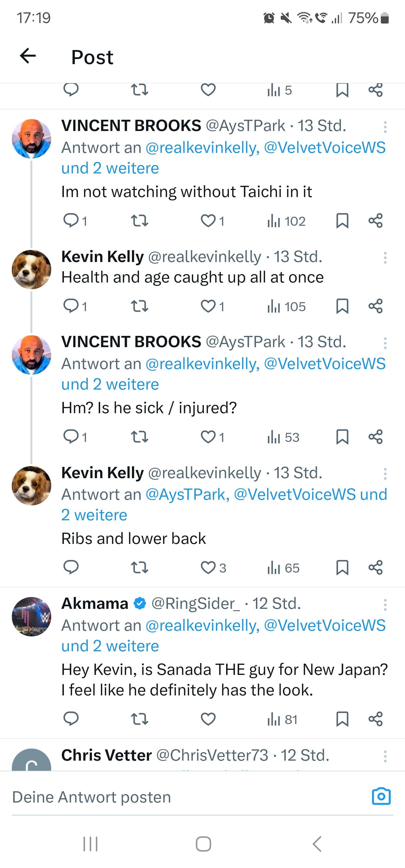Viewport: 405px width, 868px height.
Task: Open more options for Akmama's tweet
Action: [385, 605]
